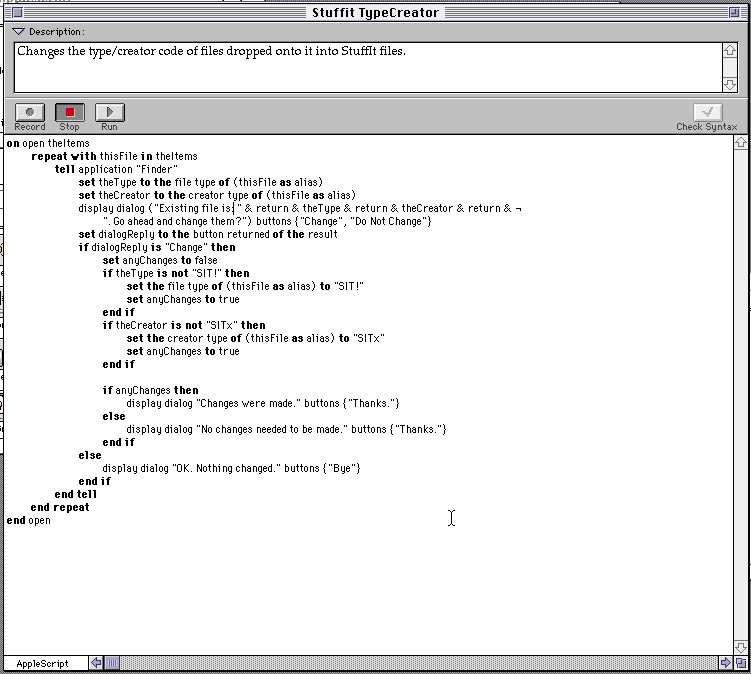The width and height of the screenshot is (751, 674).
Task: Click the 'tell application "Finder"' line
Action: (x=116, y=169)
